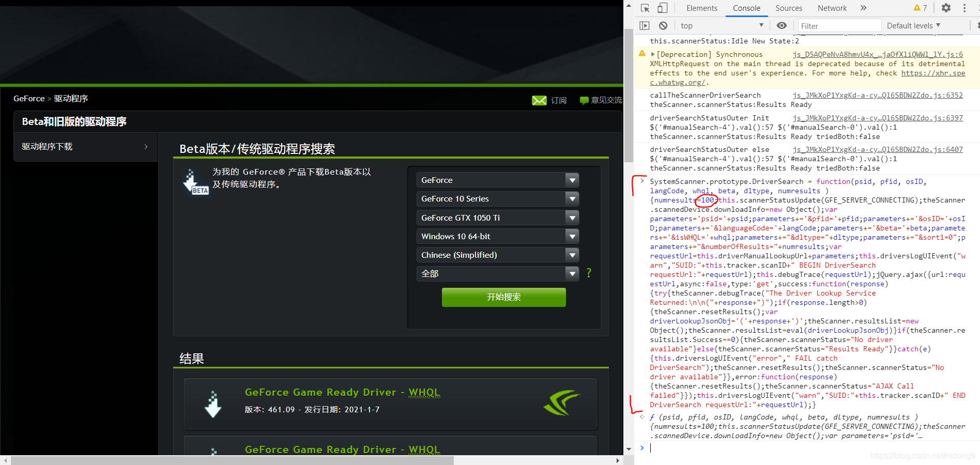Open DevTools settings gear
The height and width of the screenshot is (465, 980).
pyautogui.click(x=946, y=8)
